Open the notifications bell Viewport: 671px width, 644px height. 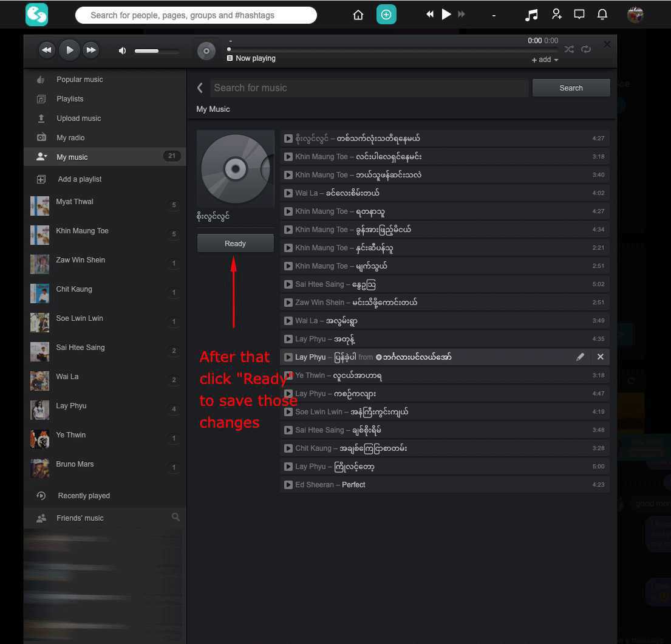click(602, 15)
